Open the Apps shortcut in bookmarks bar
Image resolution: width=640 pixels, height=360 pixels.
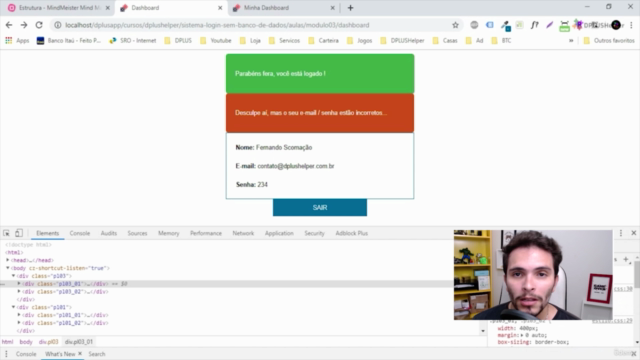tap(17, 40)
